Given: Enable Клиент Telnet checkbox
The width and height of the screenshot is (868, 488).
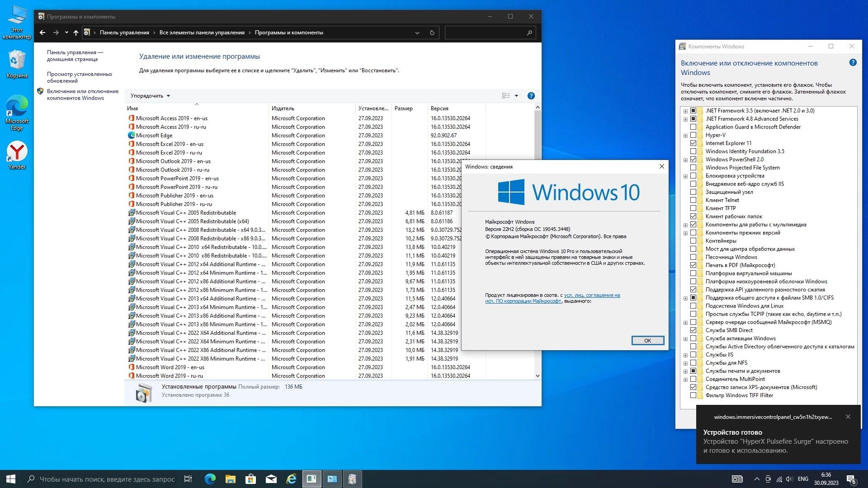Looking at the screenshot, I should point(693,200).
